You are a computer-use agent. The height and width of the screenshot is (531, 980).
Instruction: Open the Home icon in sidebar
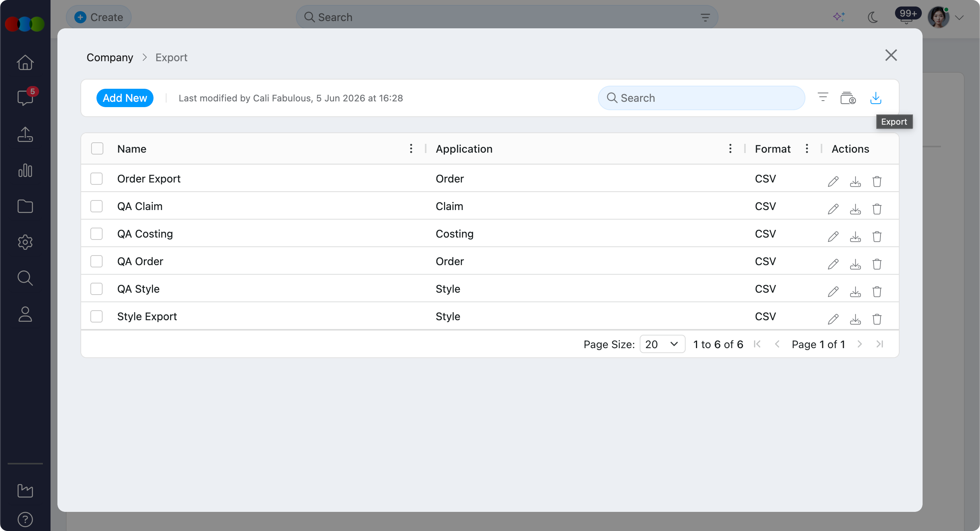pyautogui.click(x=25, y=63)
